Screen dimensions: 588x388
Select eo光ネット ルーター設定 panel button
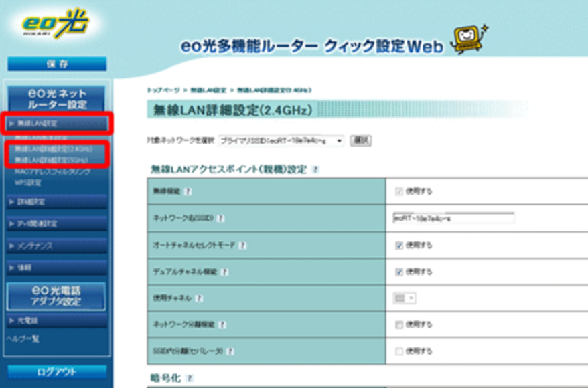57,99
